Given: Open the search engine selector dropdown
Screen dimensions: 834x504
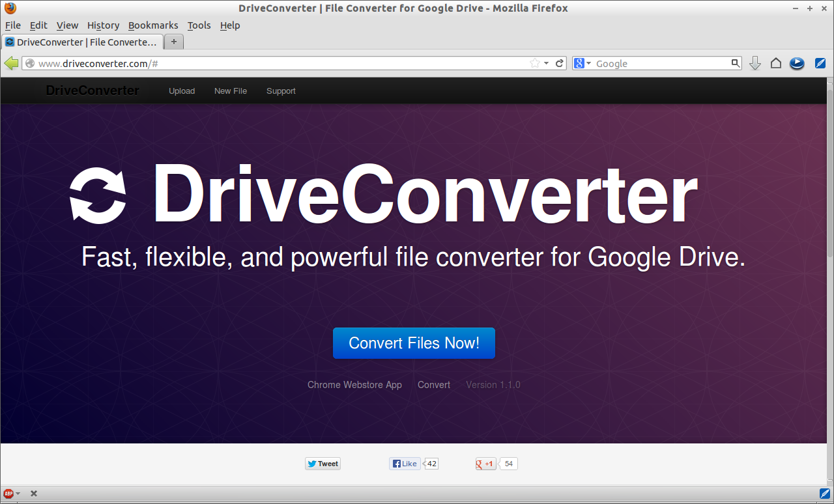Looking at the screenshot, I should pyautogui.click(x=588, y=63).
